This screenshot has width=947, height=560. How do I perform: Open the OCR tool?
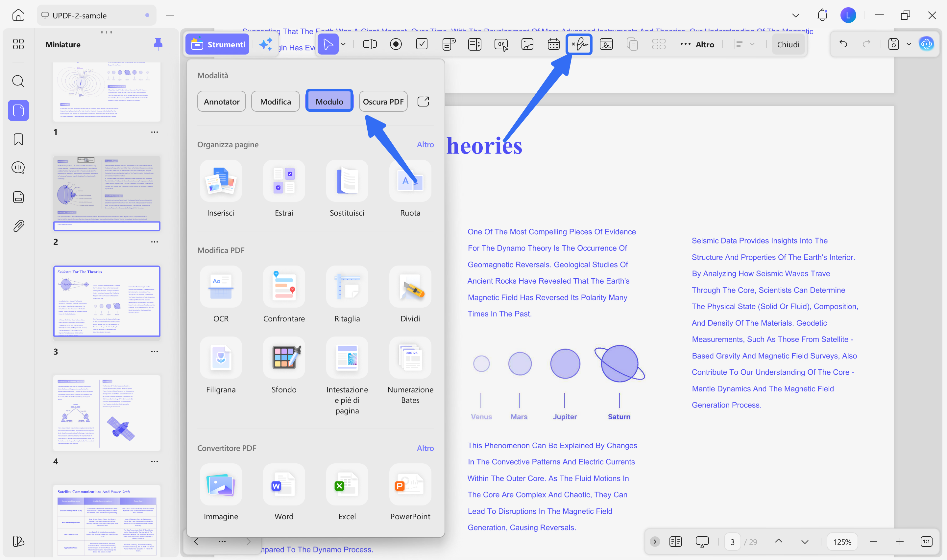[221, 294]
